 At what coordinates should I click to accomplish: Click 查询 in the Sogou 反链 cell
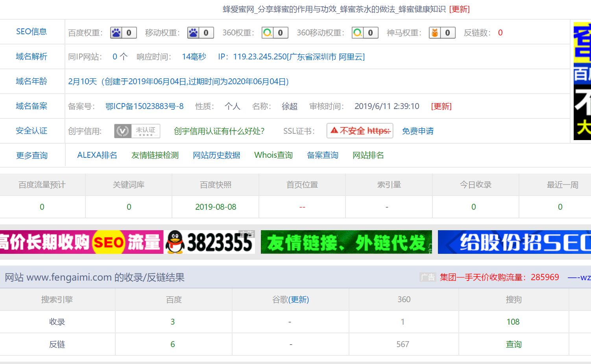pyautogui.click(x=513, y=344)
